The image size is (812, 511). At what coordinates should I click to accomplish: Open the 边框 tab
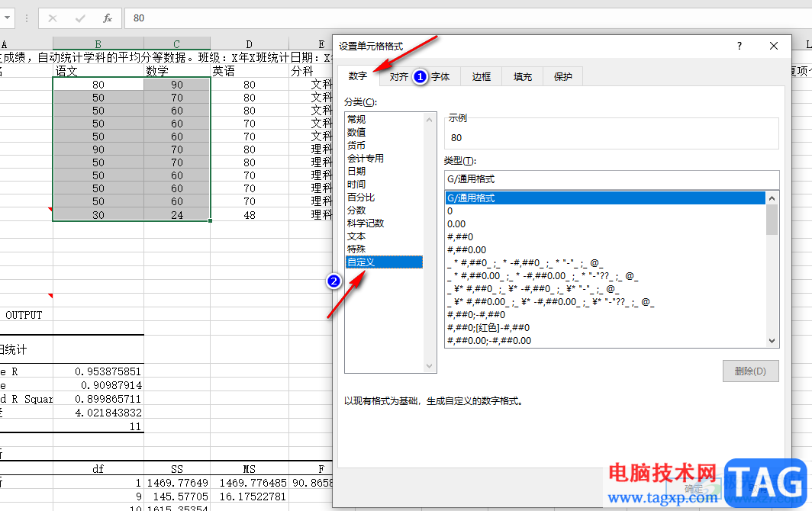(481, 76)
